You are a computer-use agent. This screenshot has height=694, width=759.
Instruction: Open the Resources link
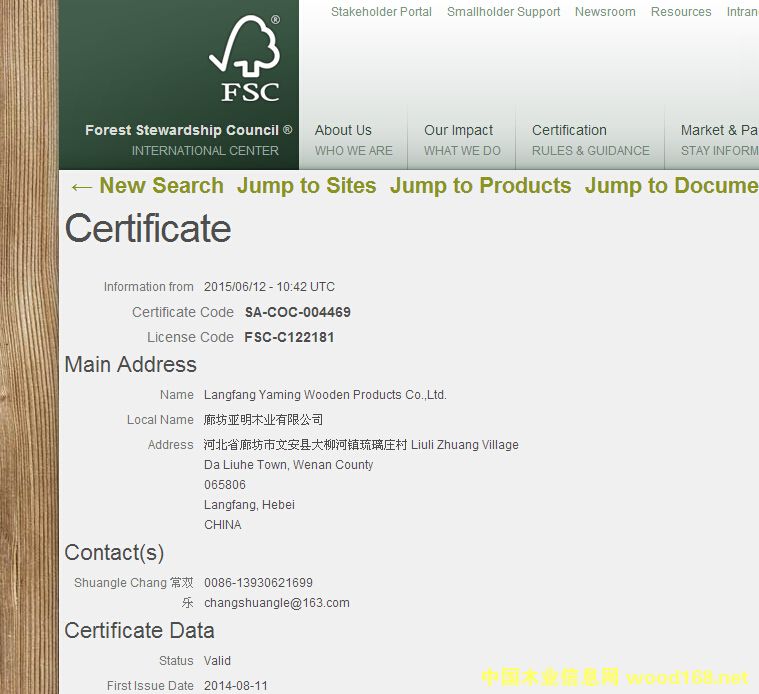(680, 12)
